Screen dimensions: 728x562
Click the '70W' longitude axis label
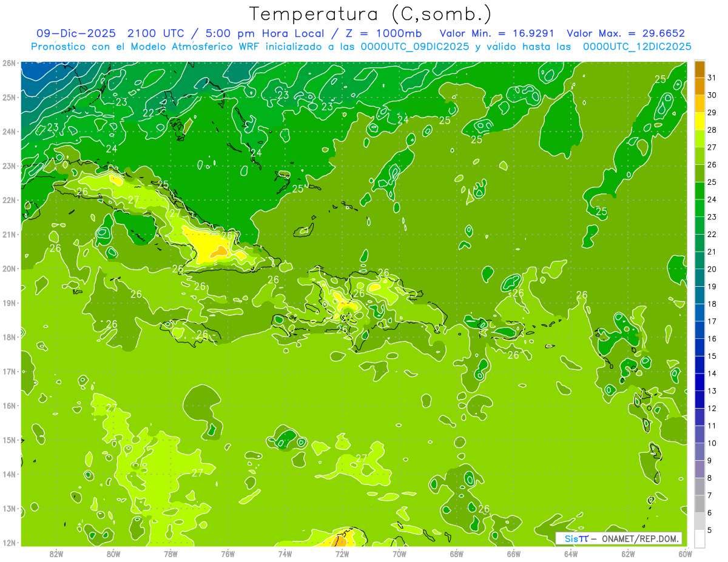click(x=399, y=554)
